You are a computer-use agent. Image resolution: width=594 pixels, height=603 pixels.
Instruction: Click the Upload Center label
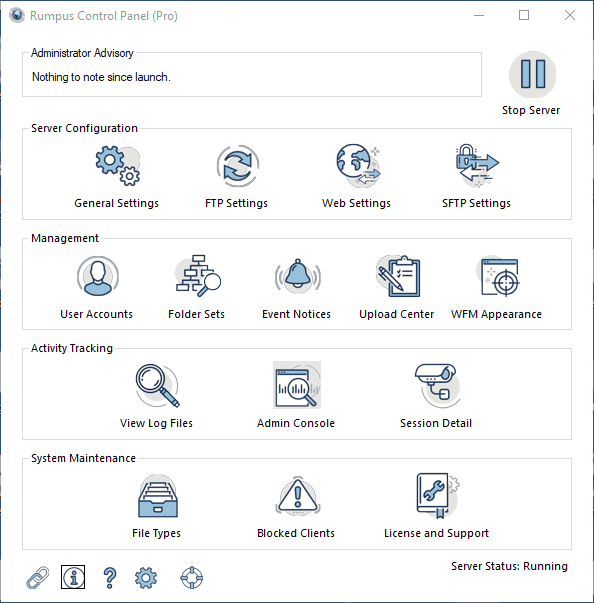pyautogui.click(x=397, y=314)
